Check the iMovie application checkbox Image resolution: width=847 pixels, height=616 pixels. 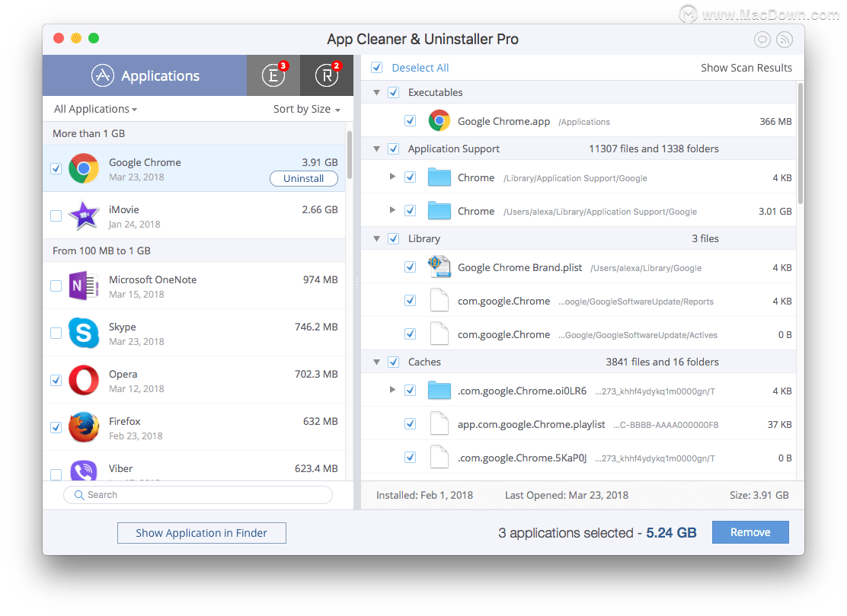pos(56,216)
